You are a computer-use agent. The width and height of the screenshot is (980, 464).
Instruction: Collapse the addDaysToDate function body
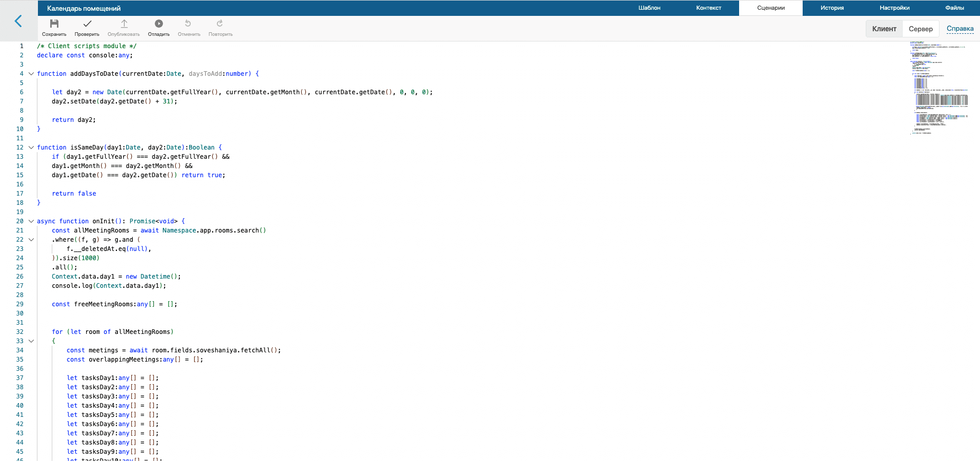[31, 73]
